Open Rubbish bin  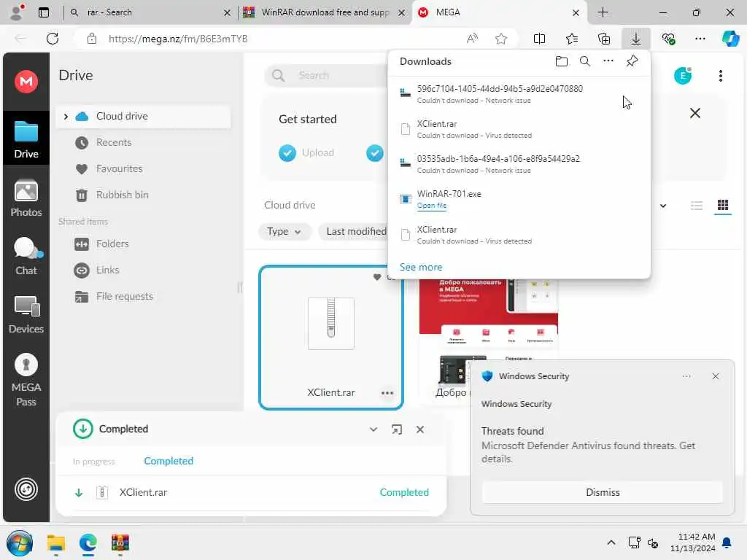pyautogui.click(x=122, y=195)
